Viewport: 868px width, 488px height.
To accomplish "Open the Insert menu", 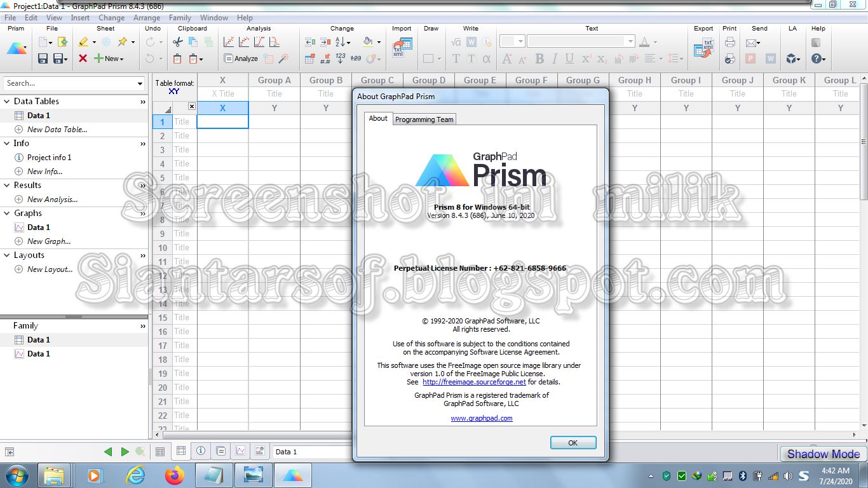I will coord(80,18).
